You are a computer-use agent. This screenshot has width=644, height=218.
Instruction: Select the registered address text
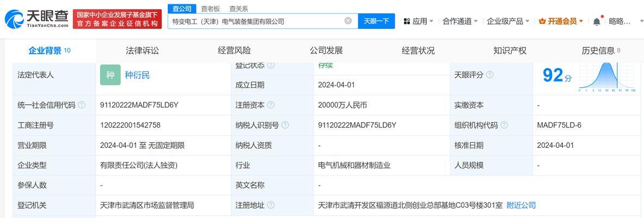tap(410, 205)
